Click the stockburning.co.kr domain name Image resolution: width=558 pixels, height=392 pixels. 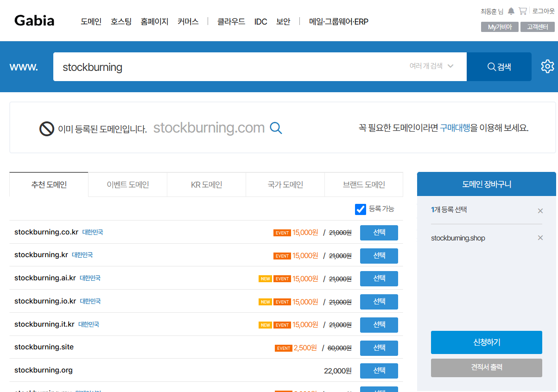[x=46, y=232]
